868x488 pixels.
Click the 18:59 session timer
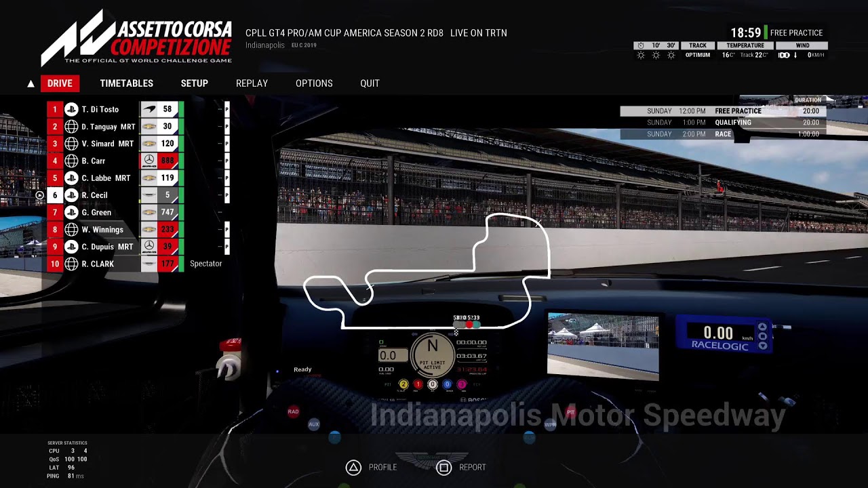[745, 33]
